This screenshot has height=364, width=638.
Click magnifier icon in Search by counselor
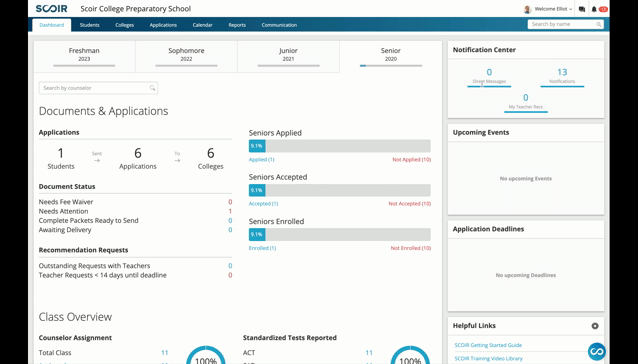[152, 88]
